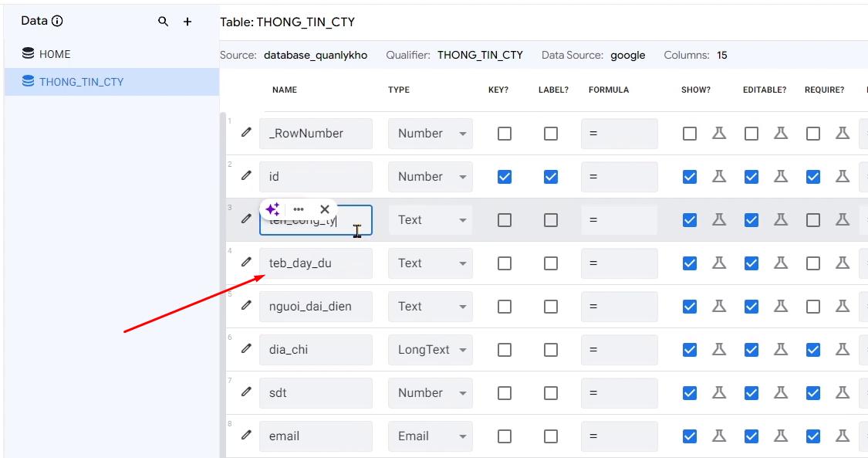Click the nguoi_dai_dien name field

click(316, 307)
